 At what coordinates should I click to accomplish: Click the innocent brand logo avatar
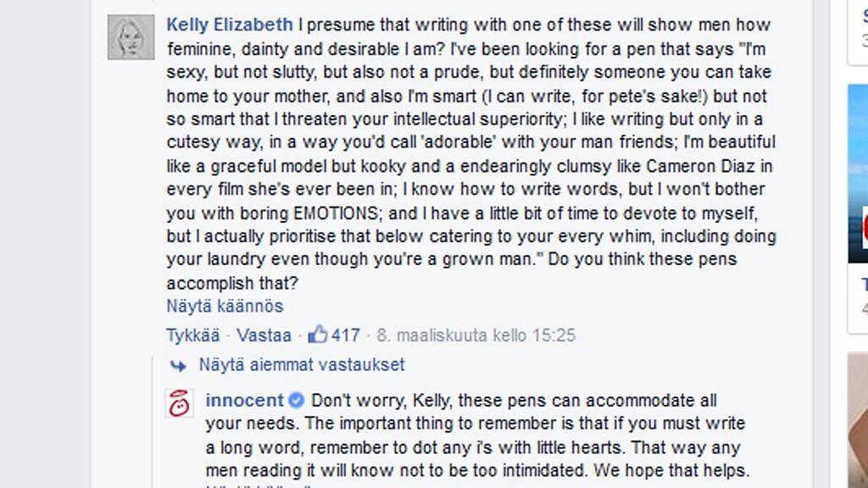179,403
